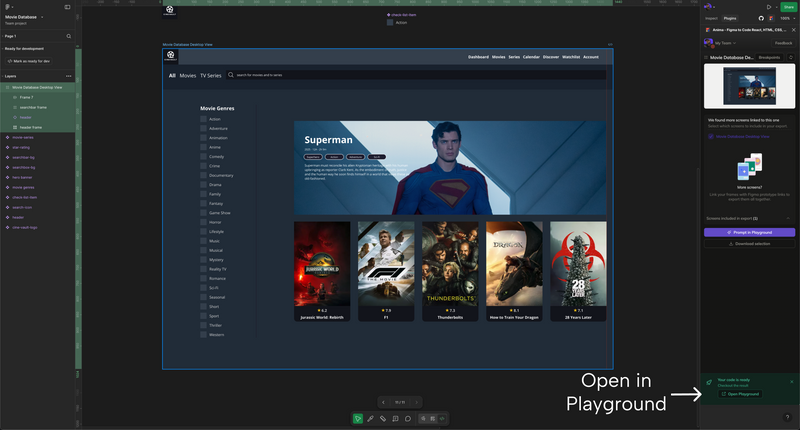This screenshot has height=430, width=800.
Task: Switch to Draw mode in toolbar
Action: (x=423, y=419)
